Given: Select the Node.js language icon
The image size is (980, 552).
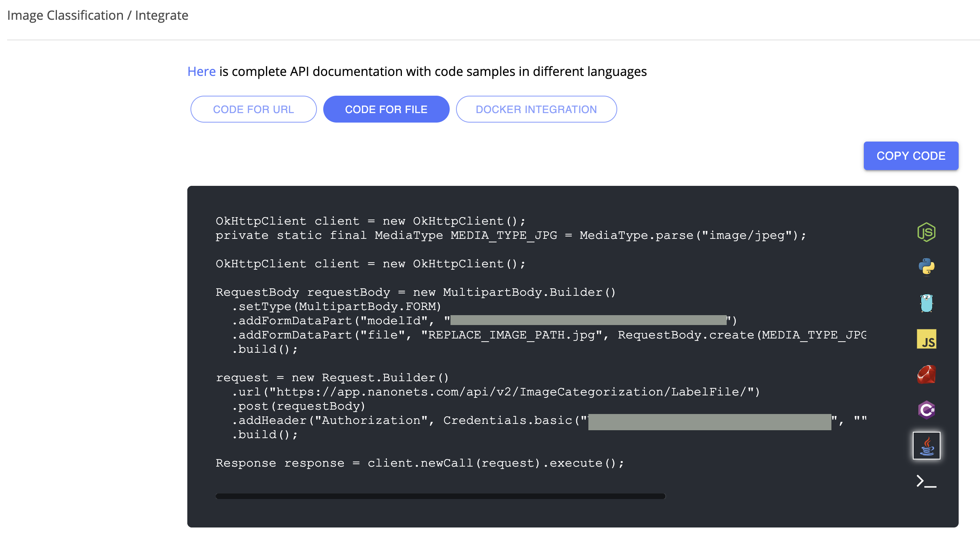Looking at the screenshot, I should coord(926,232).
